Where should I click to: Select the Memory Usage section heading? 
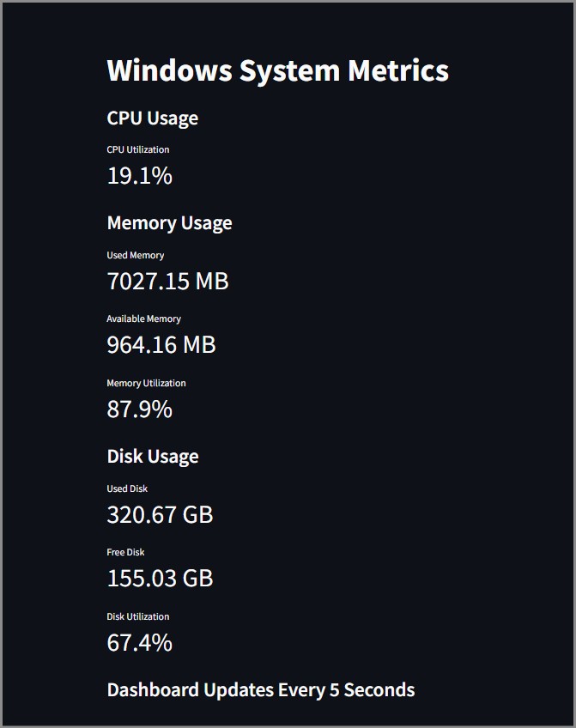169,223
